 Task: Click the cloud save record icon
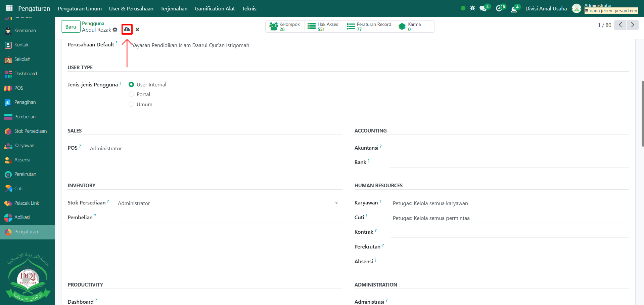pyautogui.click(x=127, y=30)
